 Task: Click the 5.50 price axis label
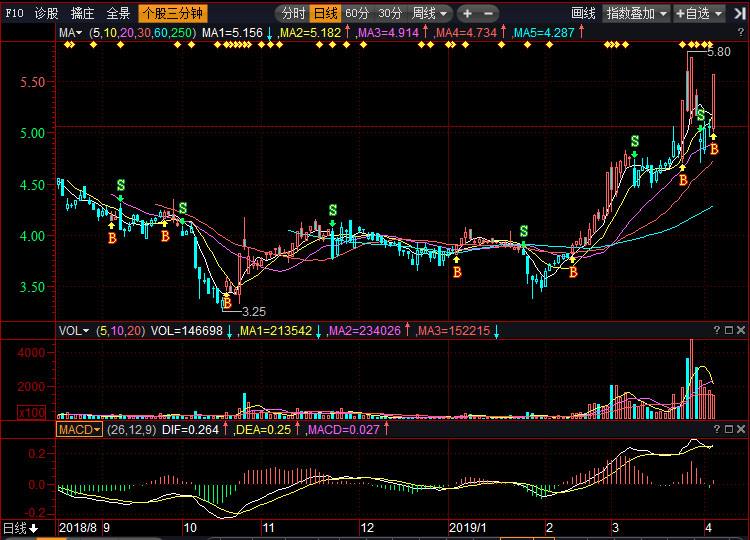click(33, 82)
